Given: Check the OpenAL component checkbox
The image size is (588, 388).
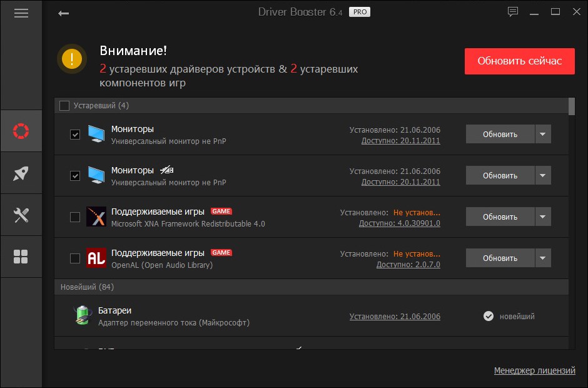Looking at the screenshot, I should (75, 258).
